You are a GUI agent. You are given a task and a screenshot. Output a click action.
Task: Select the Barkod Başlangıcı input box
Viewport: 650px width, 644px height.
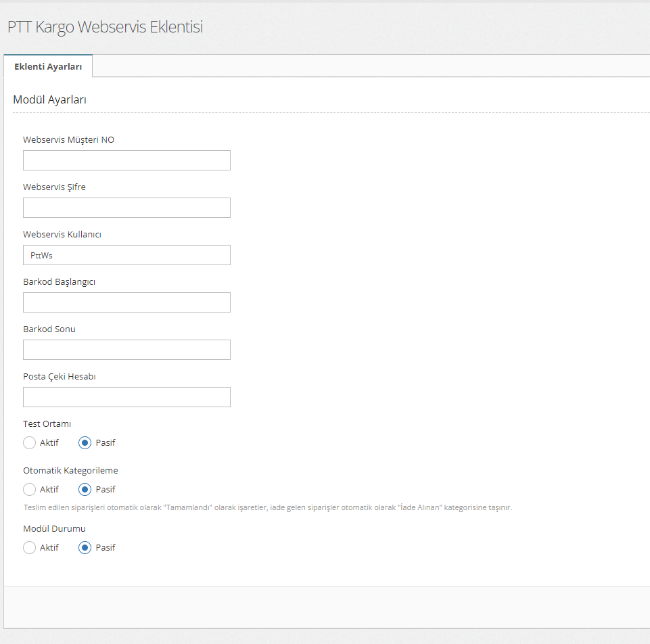coord(126,302)
